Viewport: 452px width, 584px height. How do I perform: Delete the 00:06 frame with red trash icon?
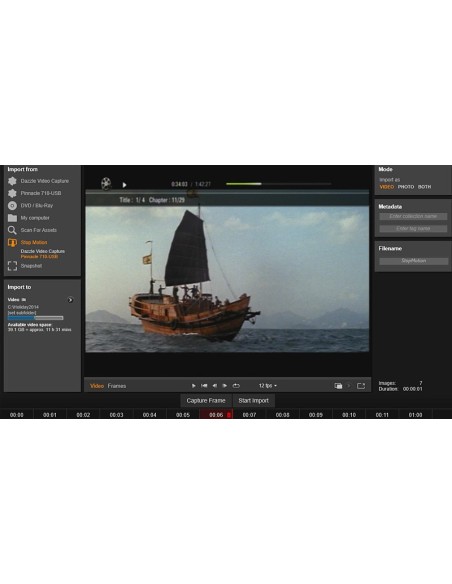point(229,415)
